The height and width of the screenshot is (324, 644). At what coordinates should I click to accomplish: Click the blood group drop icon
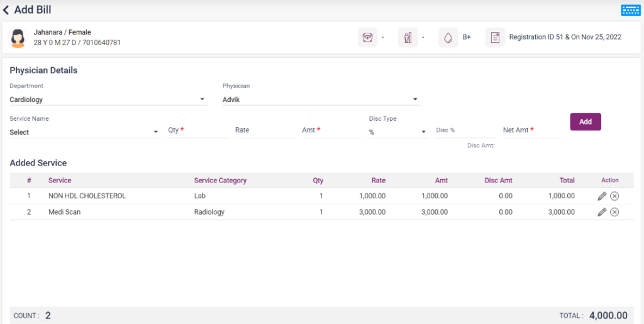click(448, 38)
